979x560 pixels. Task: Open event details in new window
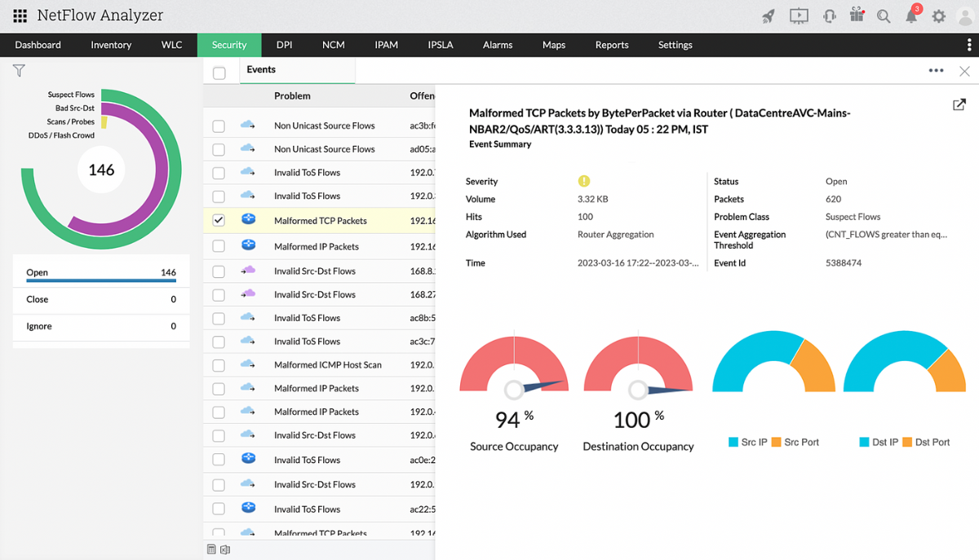point(959,105)
